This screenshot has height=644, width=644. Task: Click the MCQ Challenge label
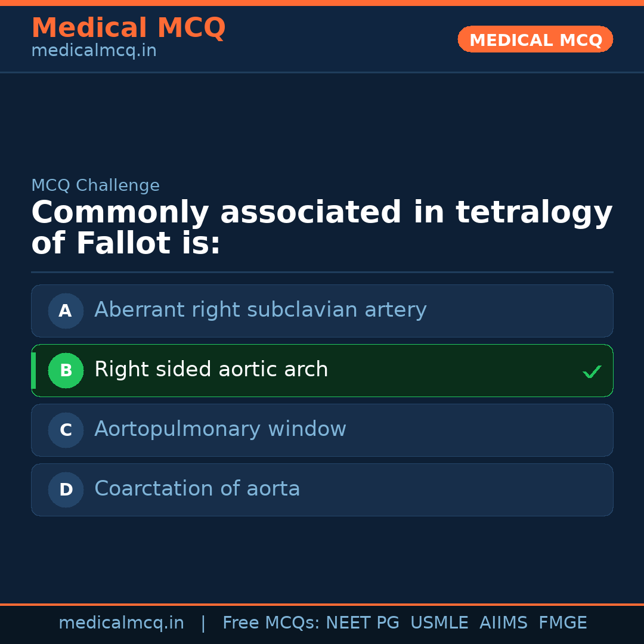(95, 185)
